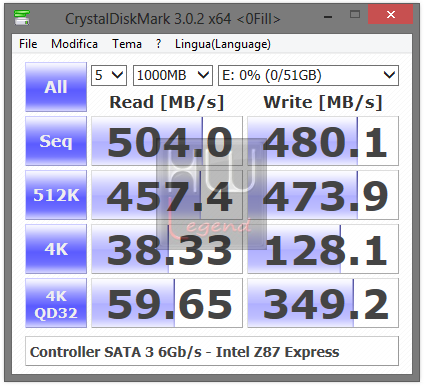The height and width of the screenshot is (388, 424).
Task: Minimize the CrystalDiskMark window
Action: click(328, 15)
